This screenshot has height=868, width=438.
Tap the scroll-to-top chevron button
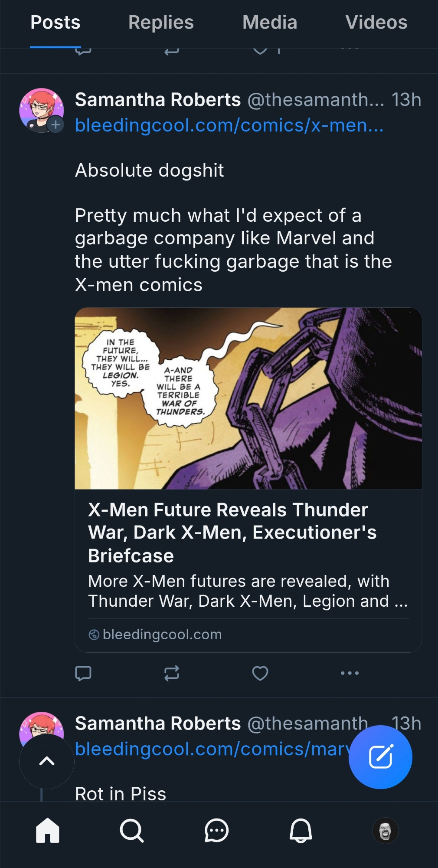click(47, 761)
